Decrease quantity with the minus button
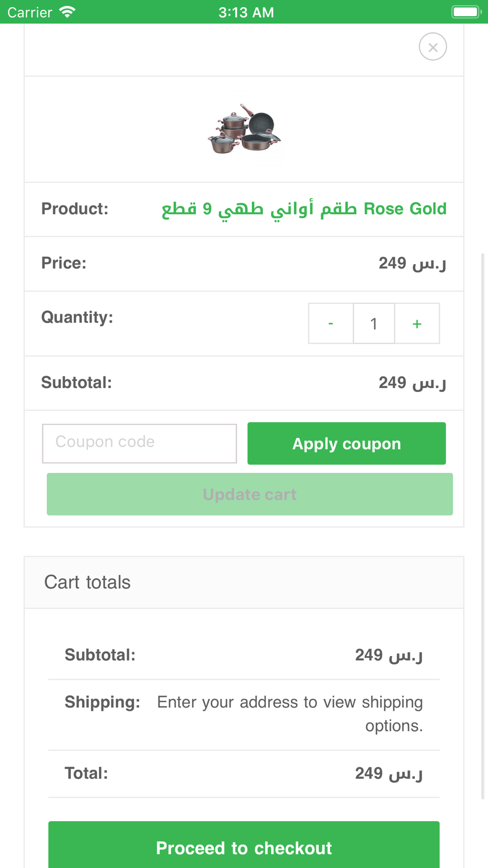The width and height of the screenshot is (488, 868). [x=331, y=324]
